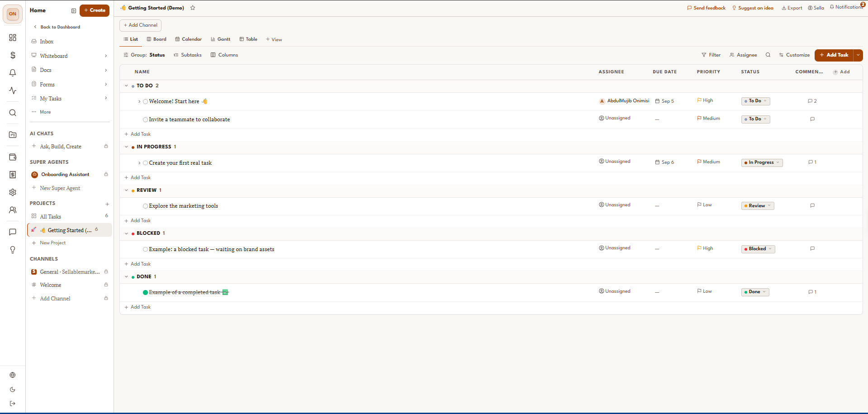Collapse the IN PROGRESS group
This screenshot has height=414, width=868.
click(126, 147)
